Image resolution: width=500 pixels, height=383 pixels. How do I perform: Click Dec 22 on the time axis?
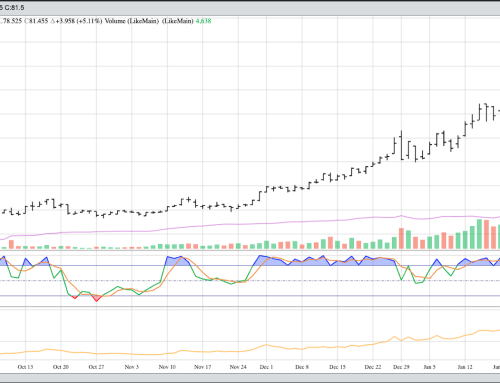tap(373, 367)
